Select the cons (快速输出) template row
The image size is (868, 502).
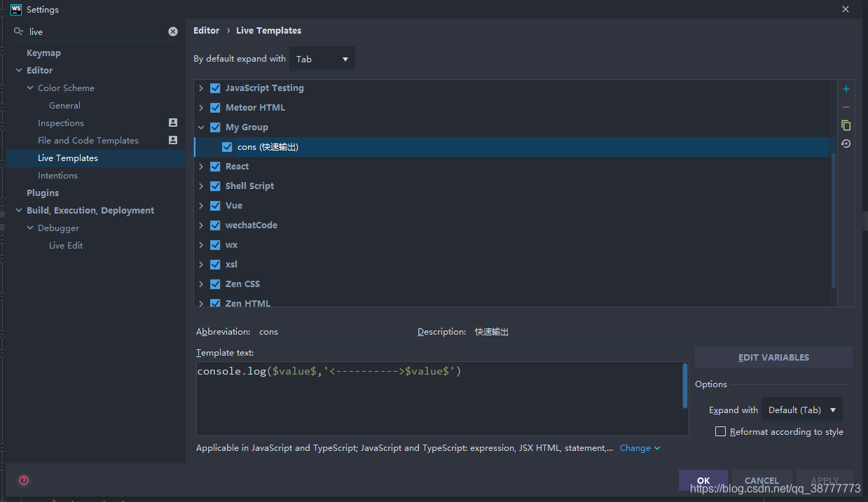click(511, 147)
